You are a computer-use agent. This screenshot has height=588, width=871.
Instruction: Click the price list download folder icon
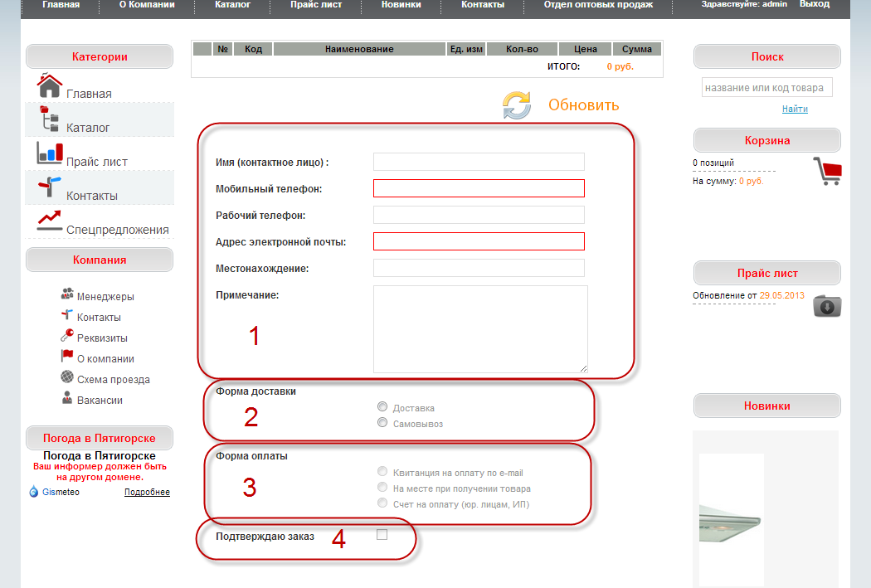(827, 306)
